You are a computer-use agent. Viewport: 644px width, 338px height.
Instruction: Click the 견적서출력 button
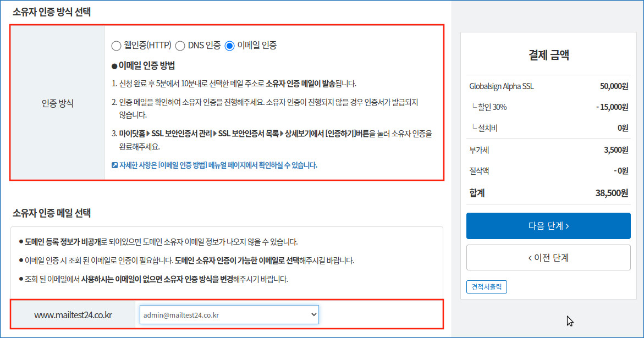coord(487,287)
